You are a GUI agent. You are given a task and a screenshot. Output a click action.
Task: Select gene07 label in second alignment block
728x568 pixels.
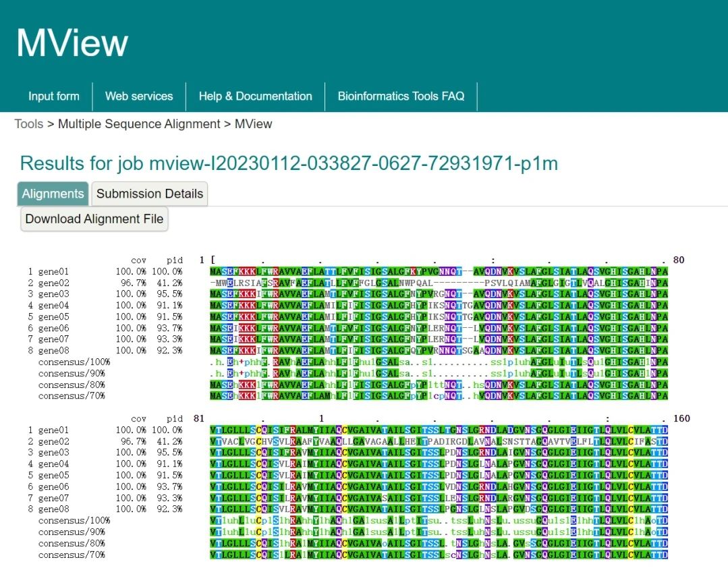(x=53, y=498)
